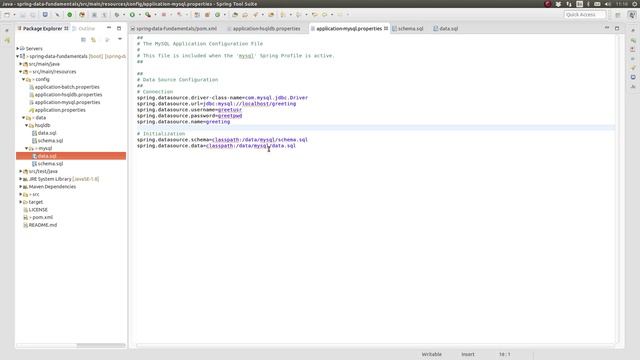Click the Insert mode status entry
640x360 pixels.
[x=468, y=354]
